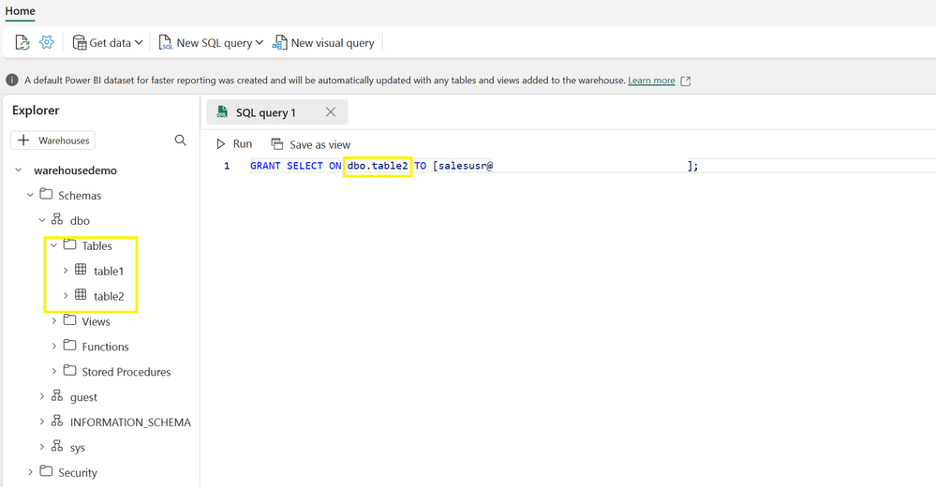Click the table1 grid icon
The image size is (936, 504).
pos(81,270)
